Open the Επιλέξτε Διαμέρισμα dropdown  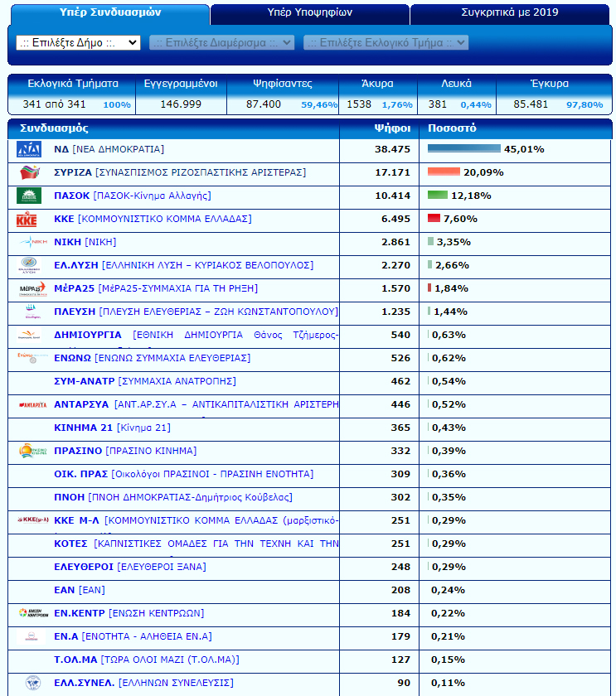[221, 42]
